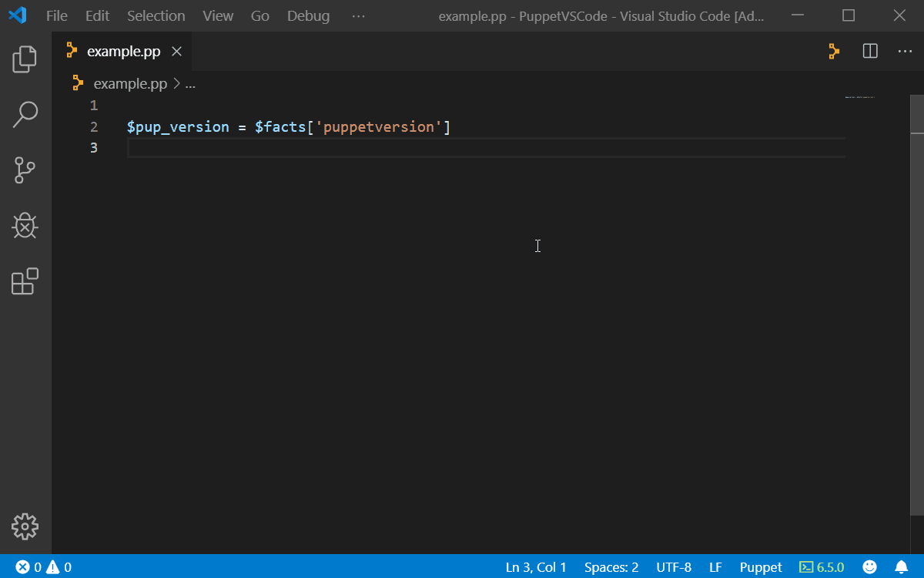Expand the breadcrumb ellipsis after example.pp

coord(190,83)
